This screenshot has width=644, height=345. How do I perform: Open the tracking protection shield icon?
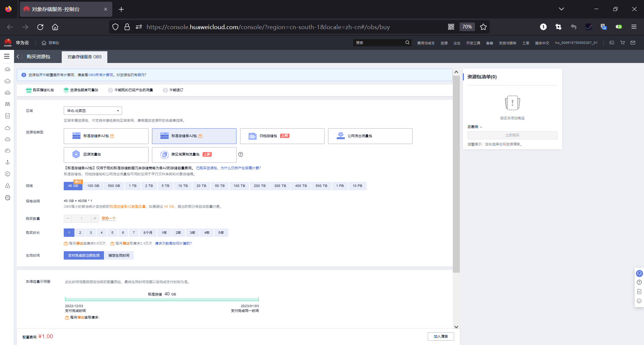tap(115, 27)
